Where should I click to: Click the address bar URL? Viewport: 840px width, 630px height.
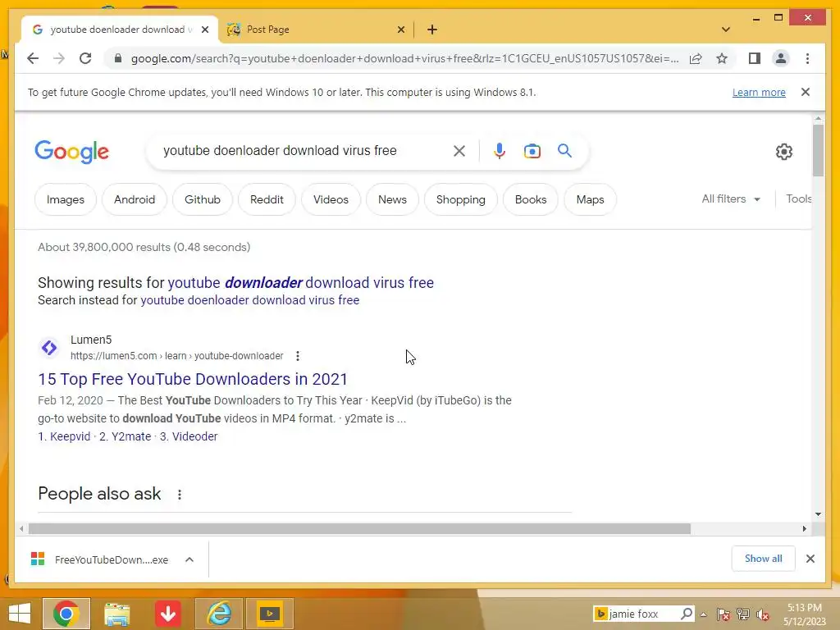coord(404,58)
